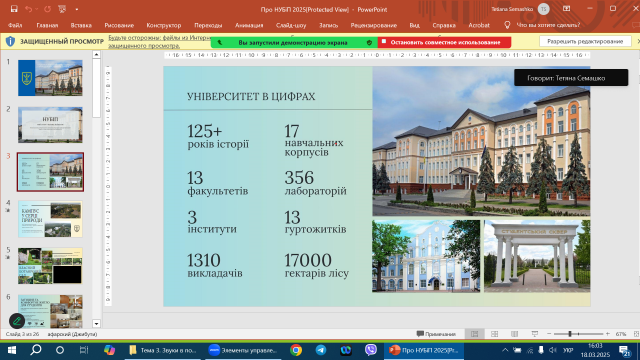
Task: Open Reading View from the status bar
Action: click(514, 334)
